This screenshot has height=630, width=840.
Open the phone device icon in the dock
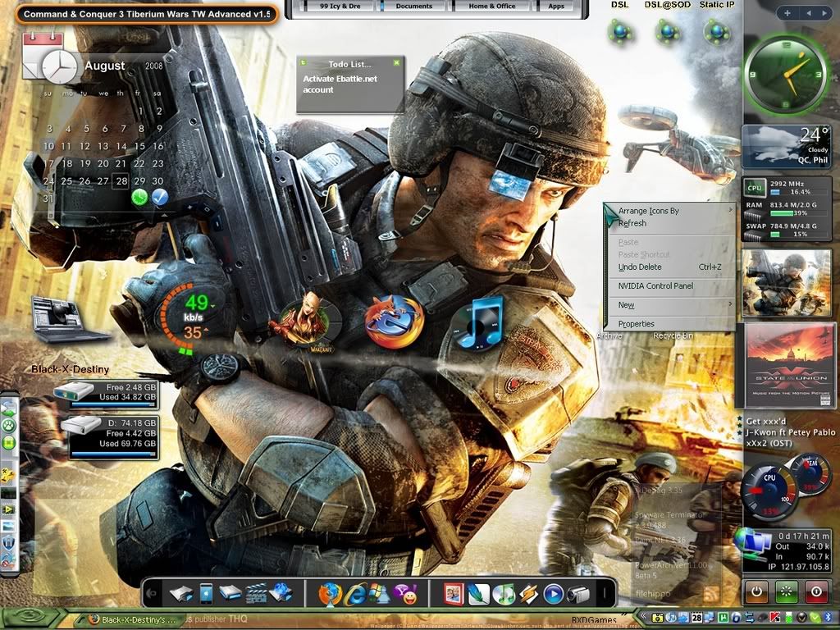pos(206,594)
